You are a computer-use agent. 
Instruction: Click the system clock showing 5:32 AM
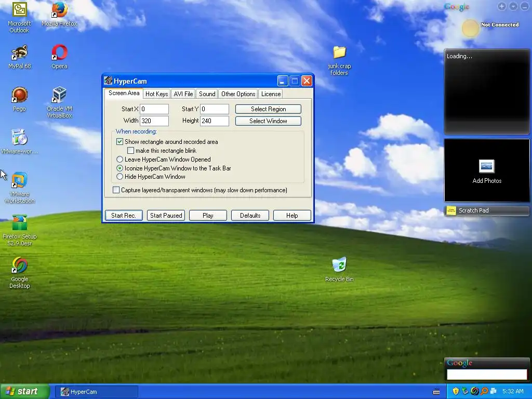click(x=513, y=391)
